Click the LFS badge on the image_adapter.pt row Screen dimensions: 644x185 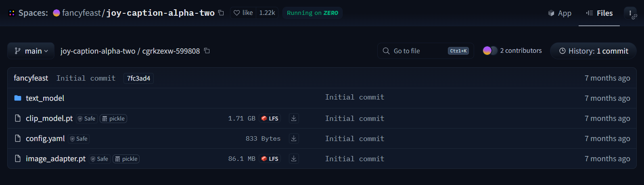(270, 159)
